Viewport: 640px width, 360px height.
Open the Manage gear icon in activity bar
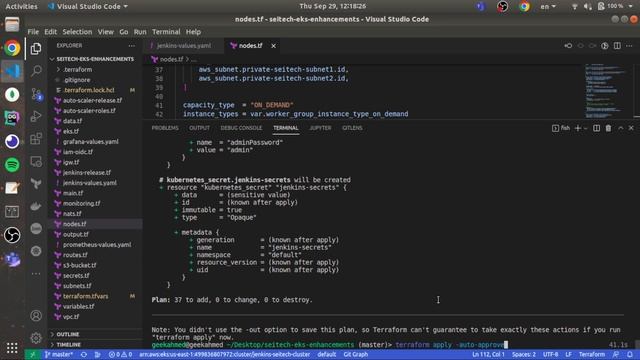click(36, 338)
